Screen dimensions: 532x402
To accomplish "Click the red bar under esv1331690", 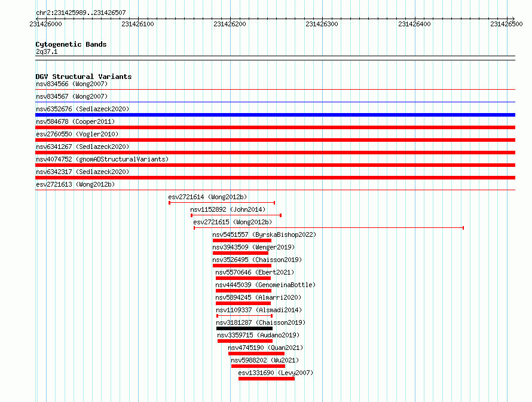I will coord(267,379).
